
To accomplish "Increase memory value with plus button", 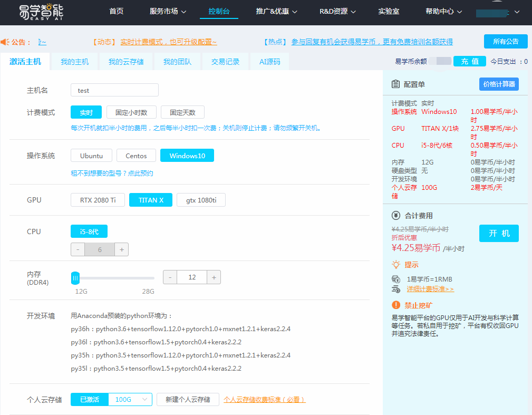I will pyautogui.click(x=214, y=277).
